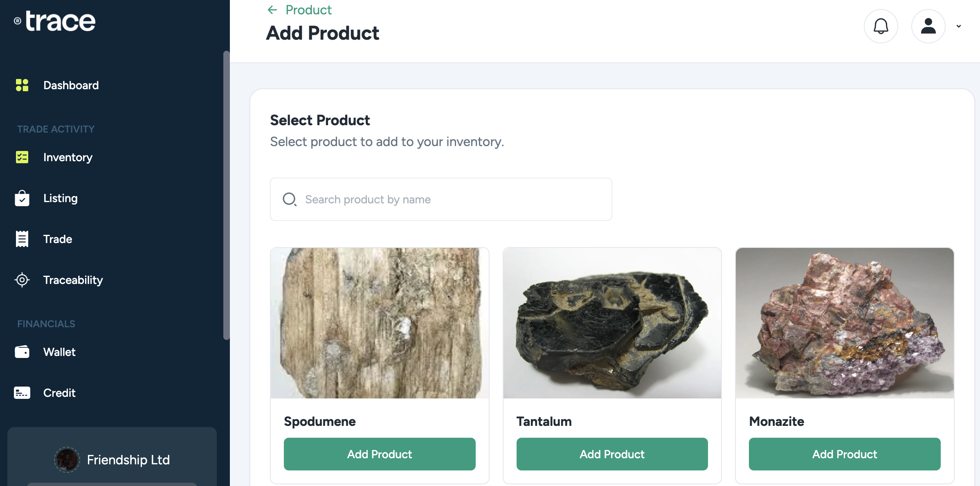
Task: Click the Wallet icon in sidebar
Action: (22, 352)
